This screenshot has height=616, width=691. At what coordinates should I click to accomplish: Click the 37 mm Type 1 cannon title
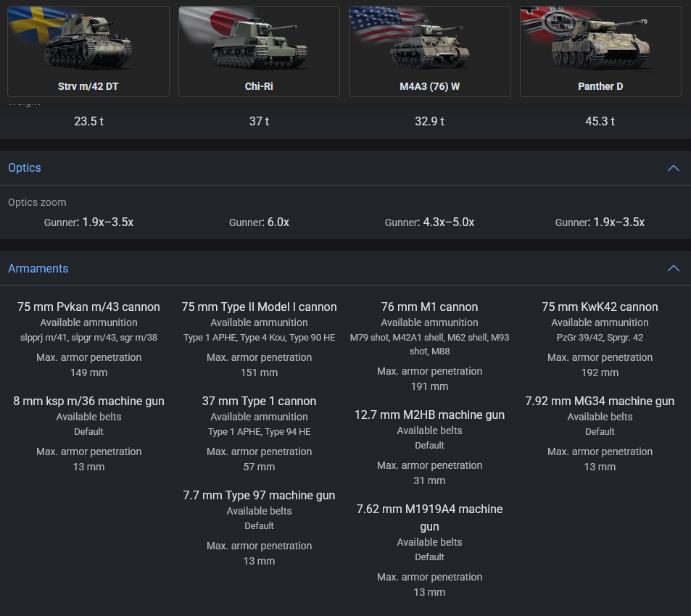click(x=259, y=401)
